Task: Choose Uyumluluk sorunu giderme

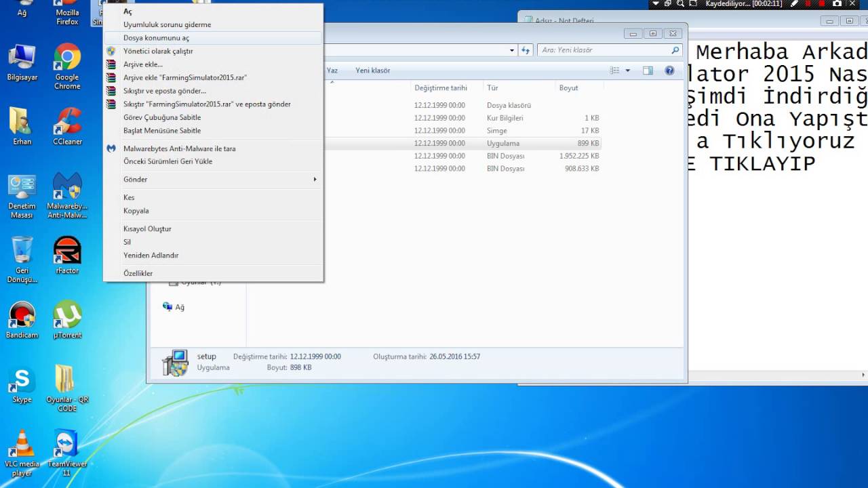Action: click(x=214, y=24)
